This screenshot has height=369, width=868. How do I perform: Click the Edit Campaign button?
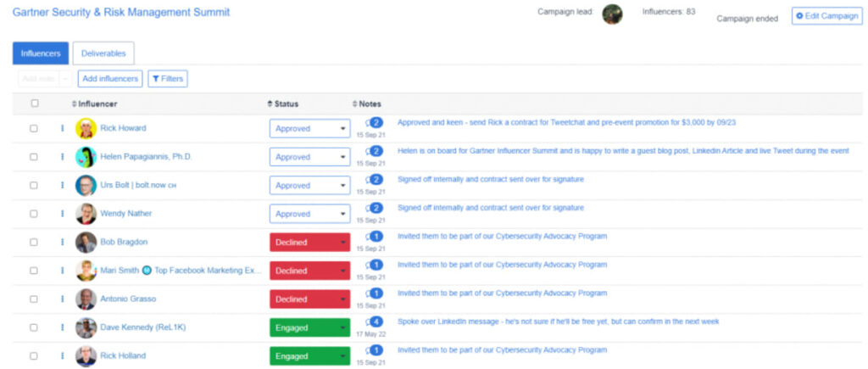click(x=827, y=16)
